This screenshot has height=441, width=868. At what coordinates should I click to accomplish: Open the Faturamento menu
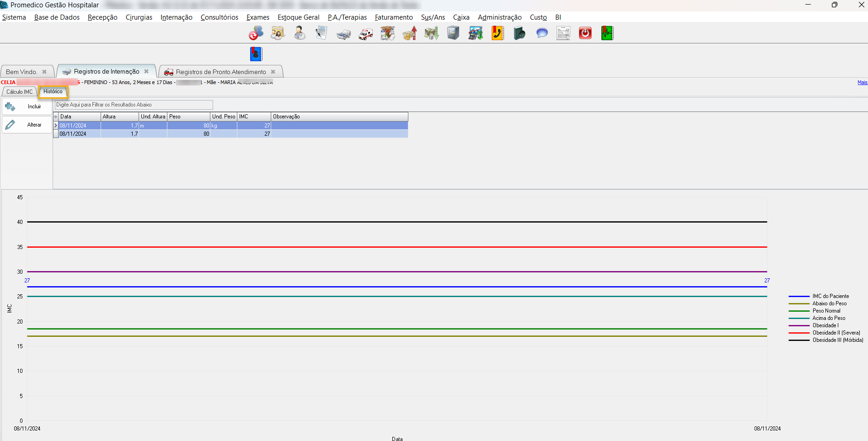tap(393, 17)
